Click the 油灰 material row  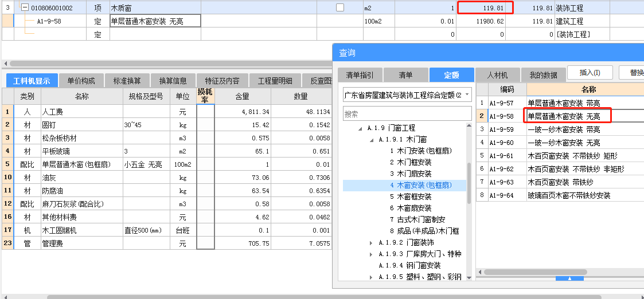click(166, 178)
